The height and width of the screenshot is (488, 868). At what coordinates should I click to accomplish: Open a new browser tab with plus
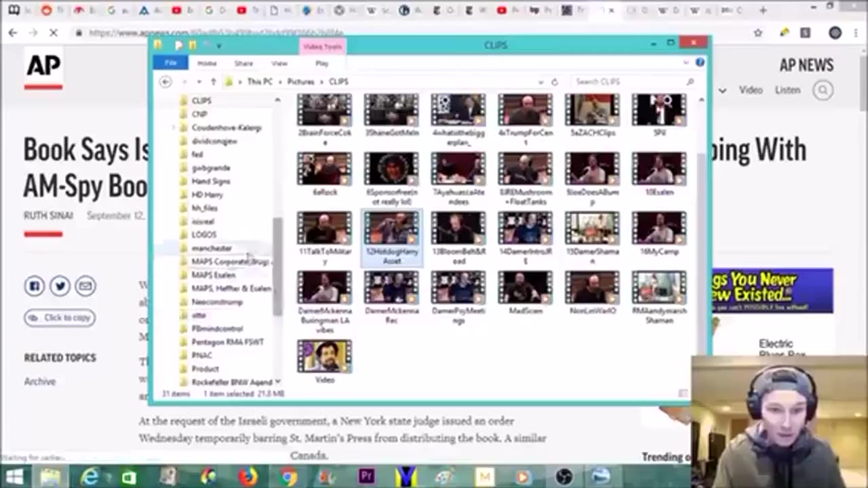[763, 10]
